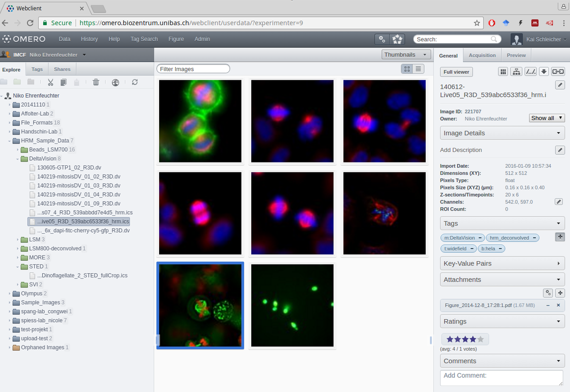Open scripts gear icon in header

(x=382, y=39)
